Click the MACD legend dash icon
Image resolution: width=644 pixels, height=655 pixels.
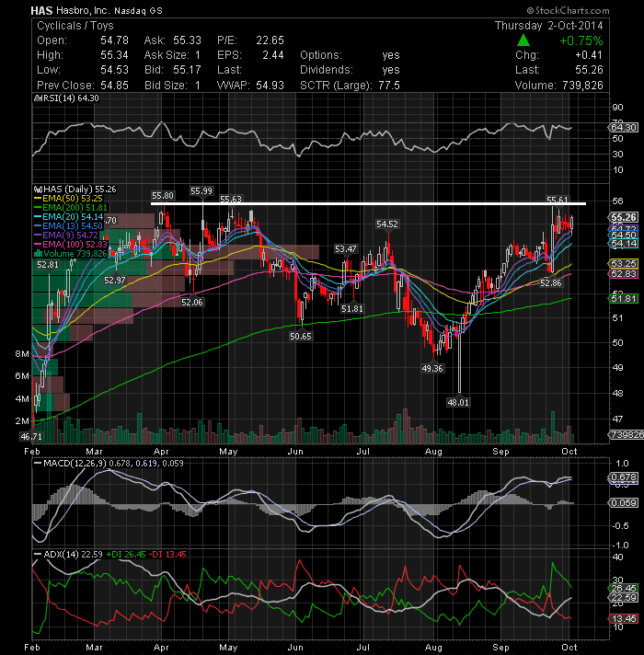click(x=38, y=464)
